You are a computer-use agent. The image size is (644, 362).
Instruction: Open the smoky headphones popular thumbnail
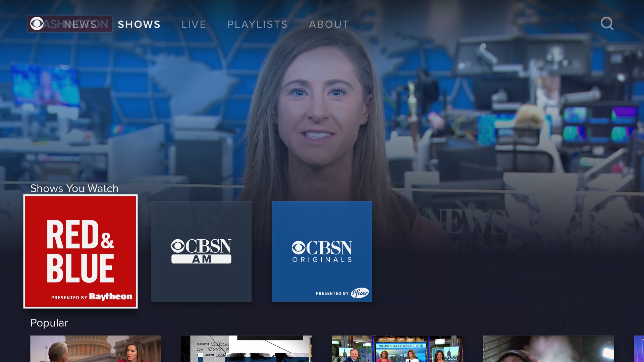pyautogui.click(x=548, y=349)
